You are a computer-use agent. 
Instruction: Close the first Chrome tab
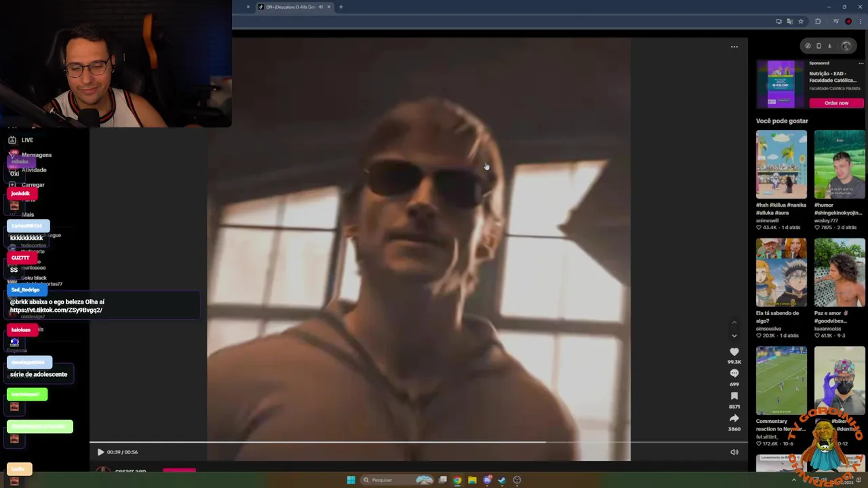click(x=248, y=7)
